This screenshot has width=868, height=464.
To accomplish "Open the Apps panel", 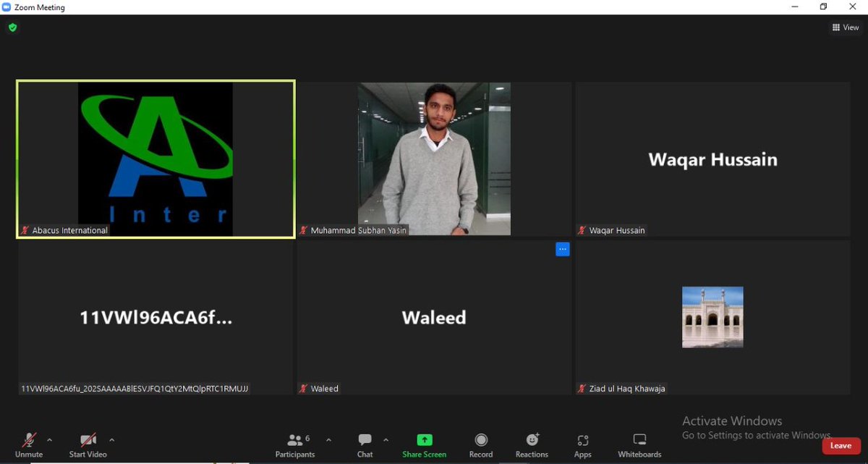I will 583,445.
